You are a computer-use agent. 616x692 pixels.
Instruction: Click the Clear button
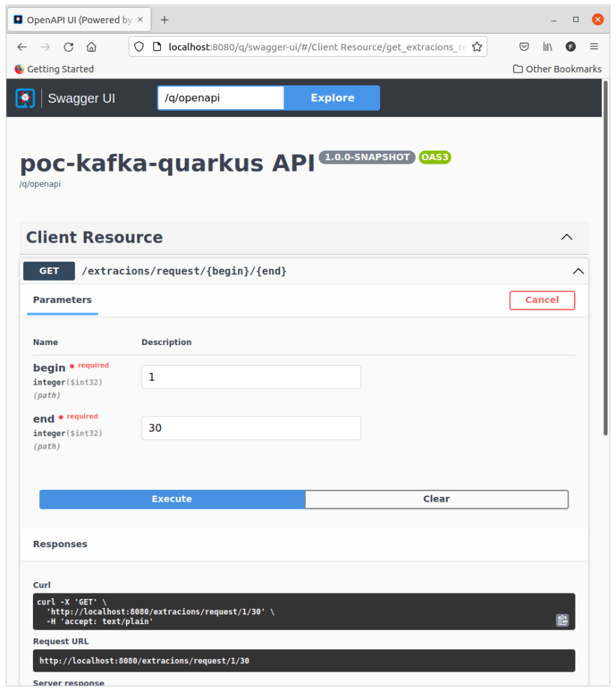(436, 499)
